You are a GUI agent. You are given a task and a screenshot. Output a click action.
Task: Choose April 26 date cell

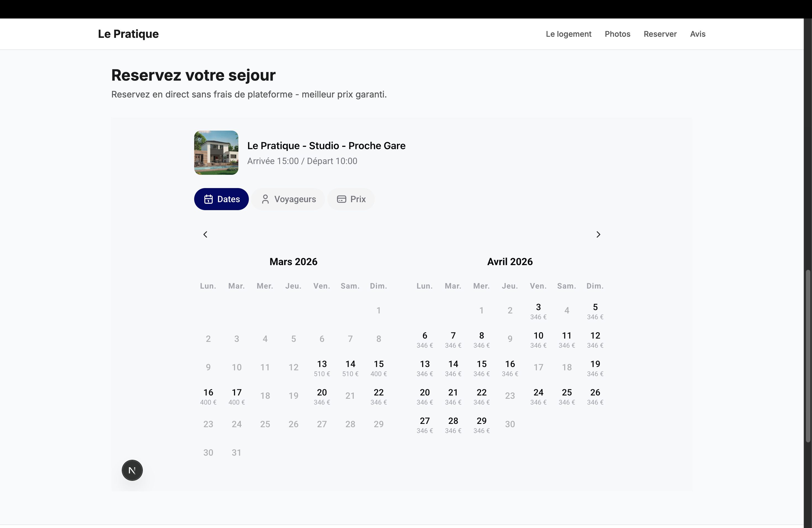[595, 396]
